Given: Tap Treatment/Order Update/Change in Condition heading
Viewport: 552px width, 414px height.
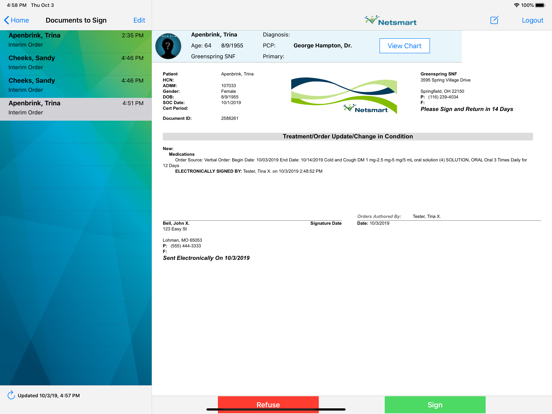Looking at the screenshot, I should 348,136.
